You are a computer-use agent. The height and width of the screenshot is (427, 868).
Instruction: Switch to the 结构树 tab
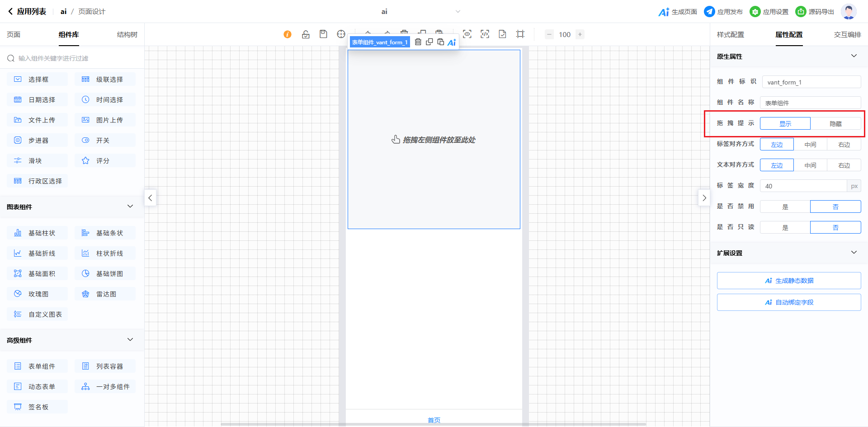click(x=127, y=35)
